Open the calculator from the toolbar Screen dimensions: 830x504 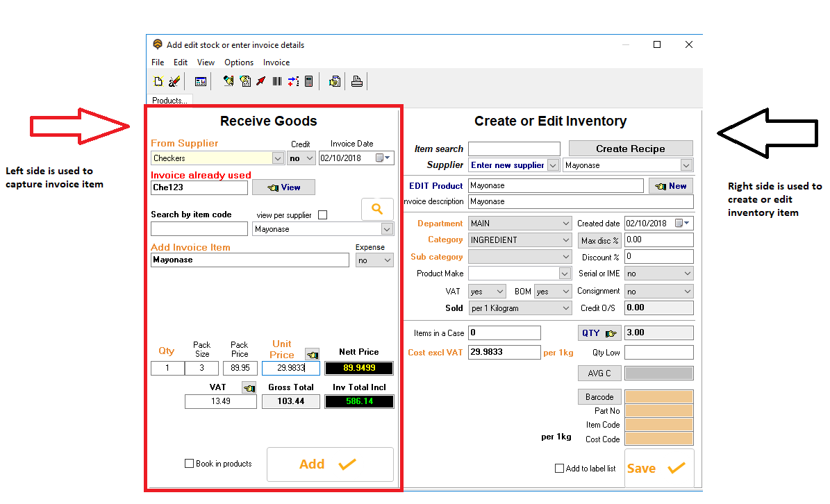[x=308, y=81]
